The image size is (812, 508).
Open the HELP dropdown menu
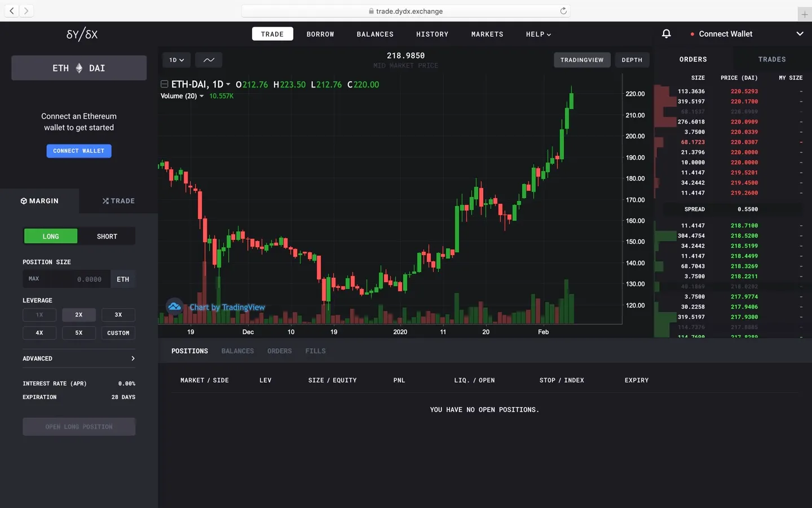537,34
